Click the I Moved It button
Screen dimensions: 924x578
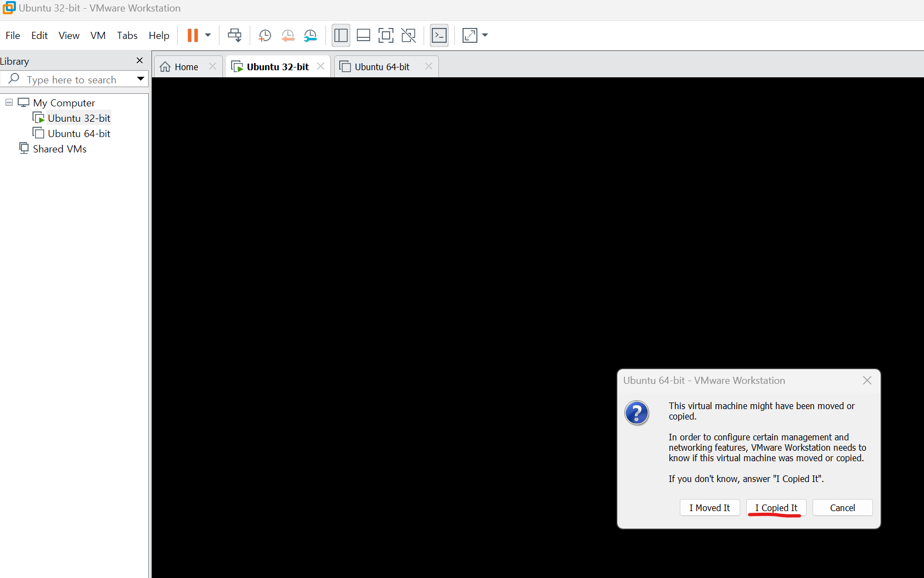pyautogui.click(x=709, y=508)
